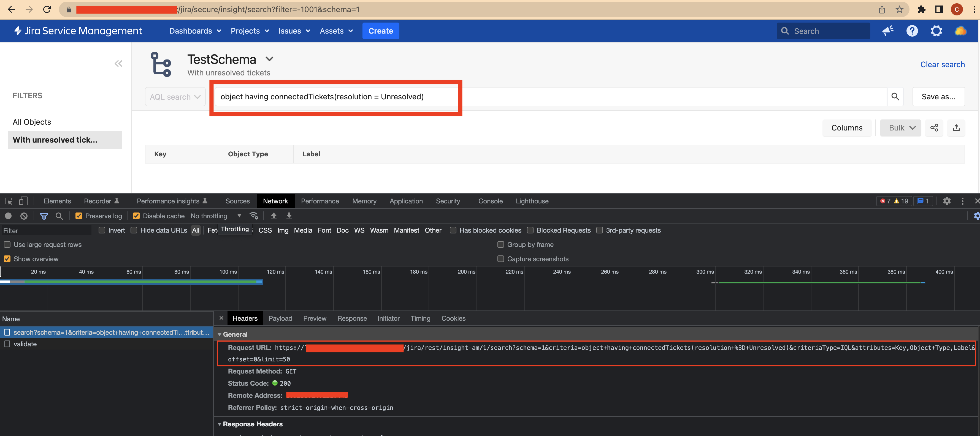
Task: Enable Use large request rows
Action: [7, 244]
